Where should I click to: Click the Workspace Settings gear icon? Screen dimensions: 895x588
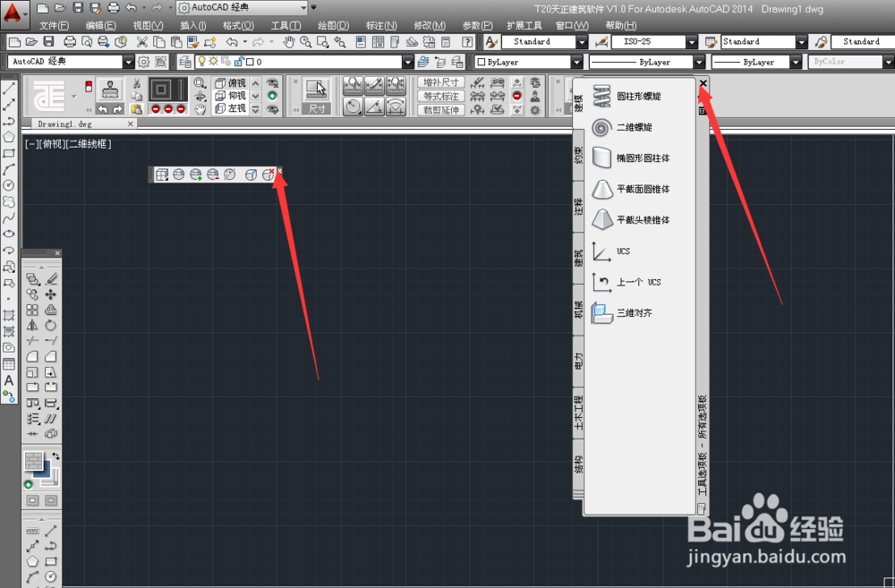[x=144, y=62]
